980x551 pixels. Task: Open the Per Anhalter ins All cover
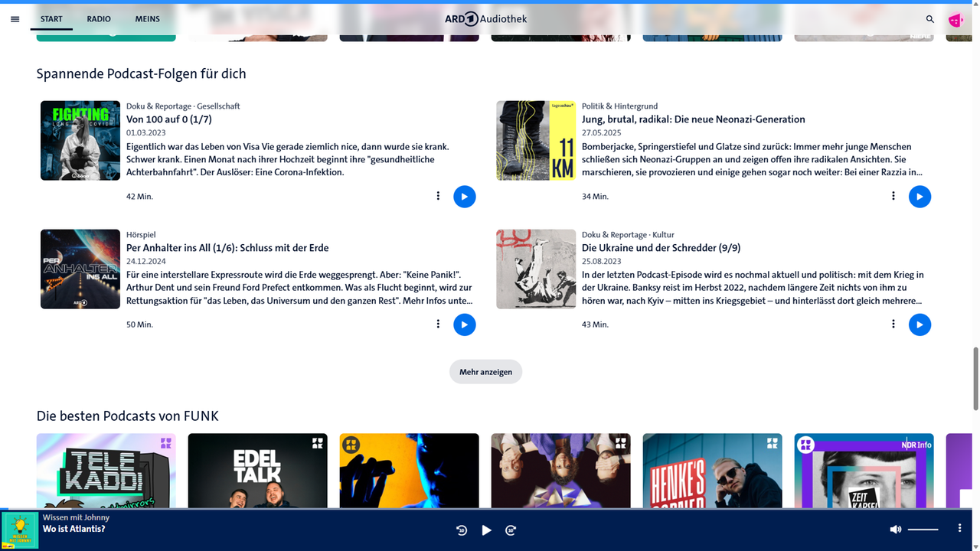pyautogui.click(x=80, y=269)
